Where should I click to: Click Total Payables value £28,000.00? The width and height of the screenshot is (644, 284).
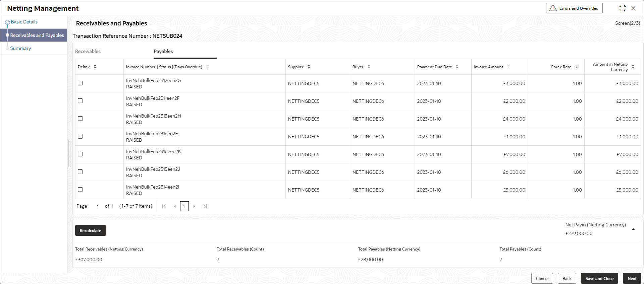(370, 260)
